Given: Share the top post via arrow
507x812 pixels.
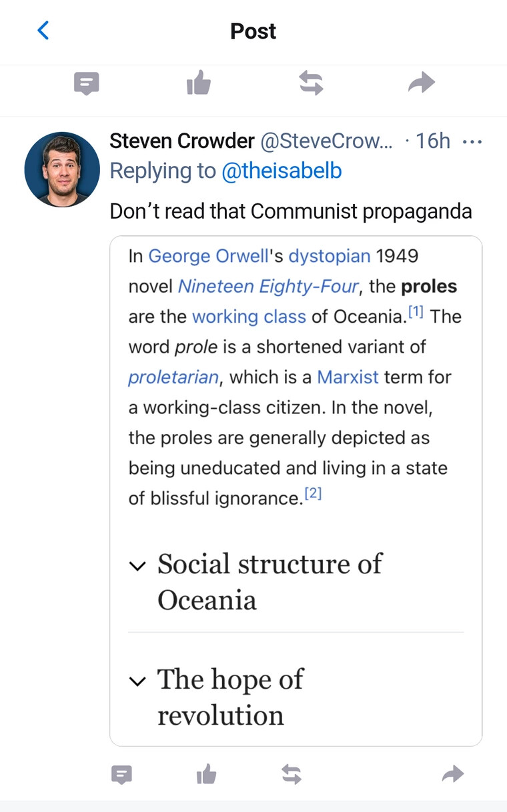Looking at the screenshot, I should 421,84.
